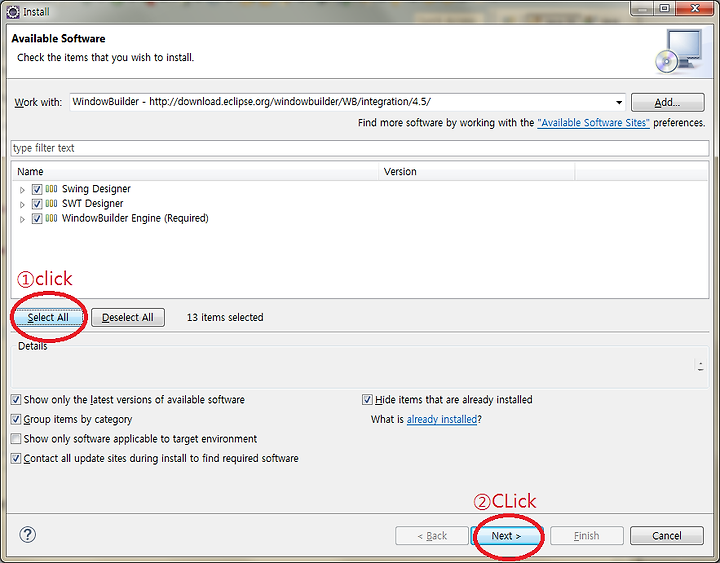Click the SWT Designer category icon

pyautogui.click(x=51, y=203)
